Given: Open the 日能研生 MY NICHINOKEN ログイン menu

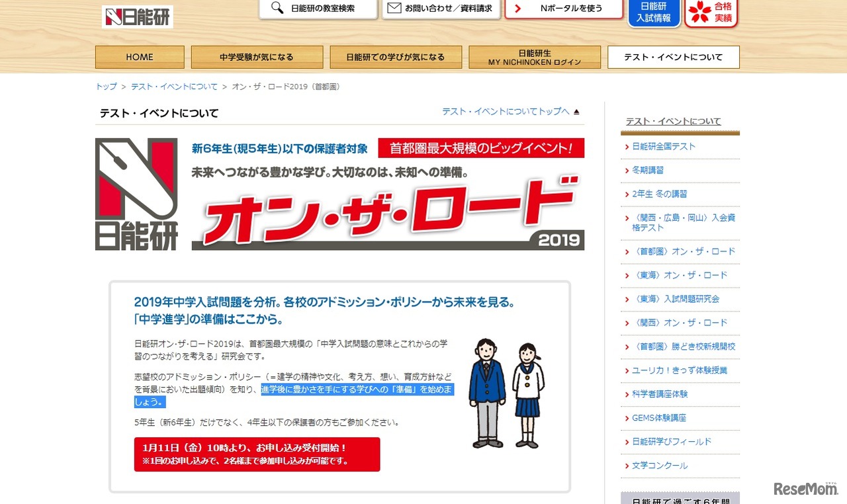Looking at the screenshot, I should click(534, 57).
